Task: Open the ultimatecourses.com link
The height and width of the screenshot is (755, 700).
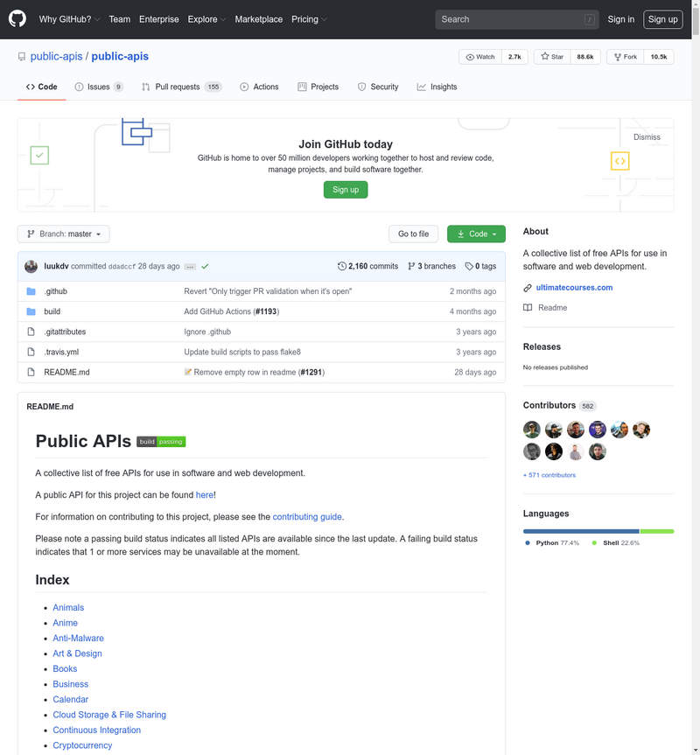Action: click(x=574, y=288)
